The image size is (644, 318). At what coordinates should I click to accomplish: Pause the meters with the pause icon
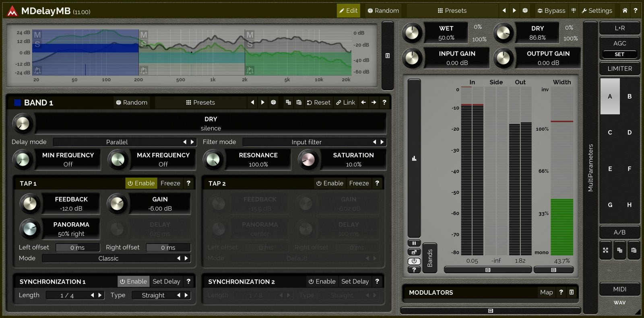point(414,243)
